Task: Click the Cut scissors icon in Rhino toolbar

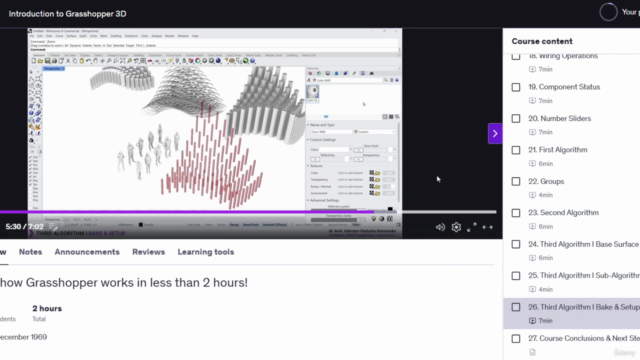Action: (x=68, y=61)
